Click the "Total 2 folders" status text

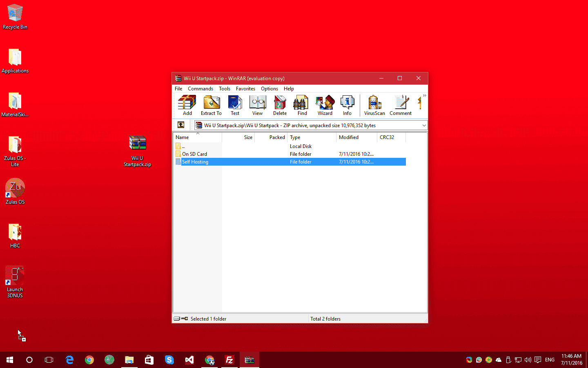click(x=325, y=319)
